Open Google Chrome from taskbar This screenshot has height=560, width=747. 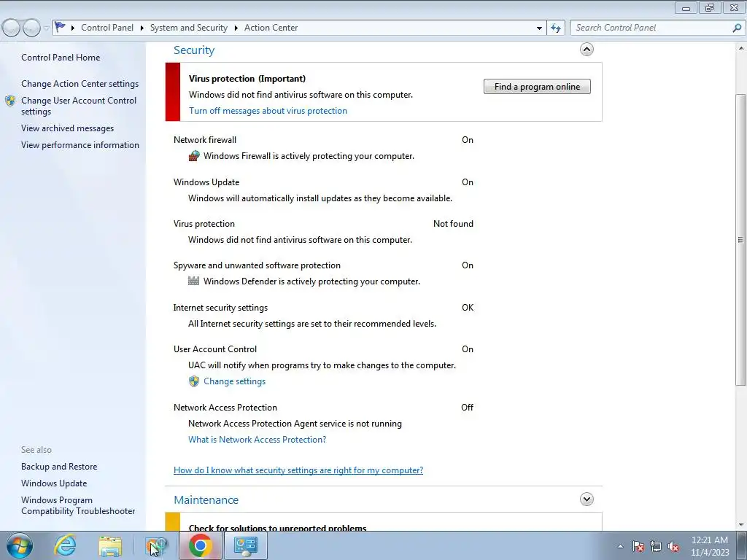click(x=200, y=545)
